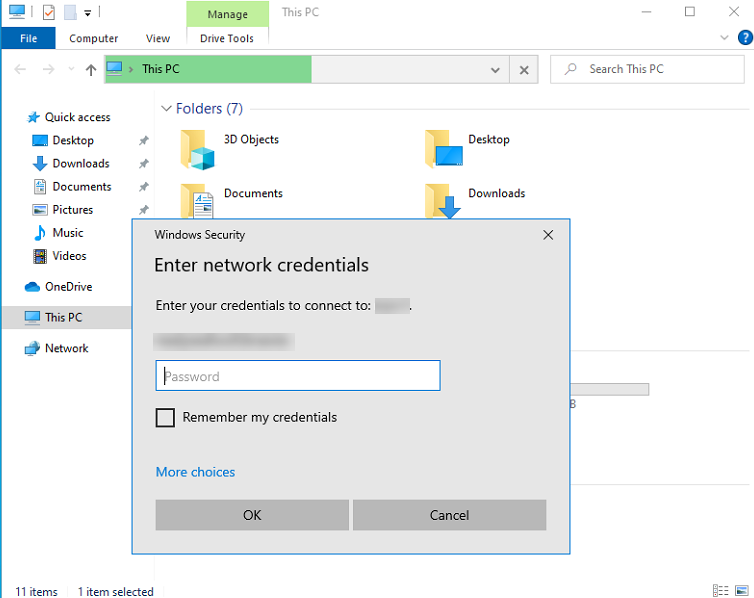Switch to the Computer ribbon tab
Viewport: 754px width, 598px height.
93,38
